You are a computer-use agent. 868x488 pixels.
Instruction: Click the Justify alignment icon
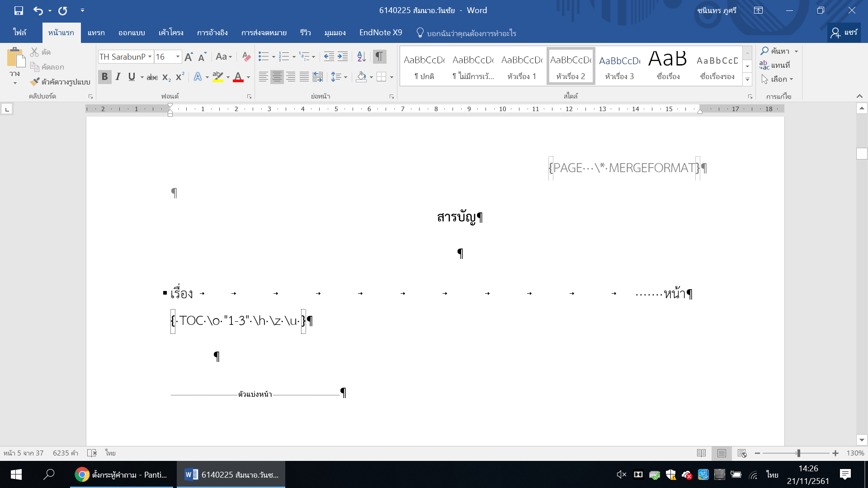(x=304, y=77)
